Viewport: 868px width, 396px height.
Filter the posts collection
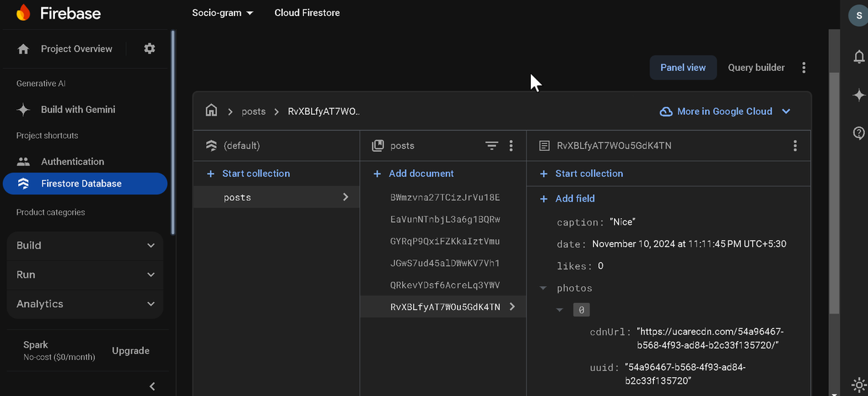tap(492, 146)
